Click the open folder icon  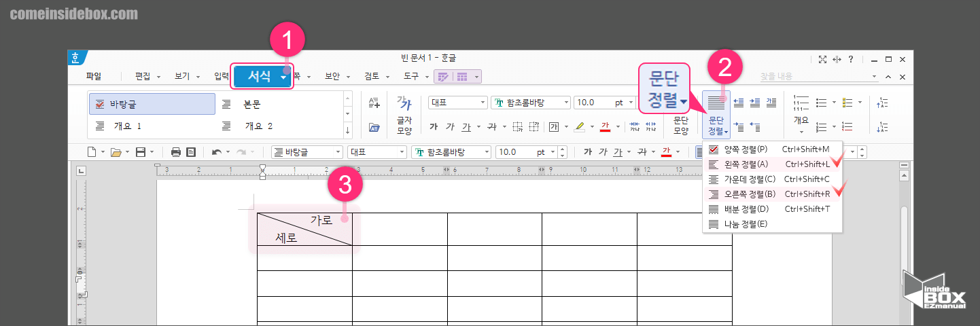pos(116,152)
